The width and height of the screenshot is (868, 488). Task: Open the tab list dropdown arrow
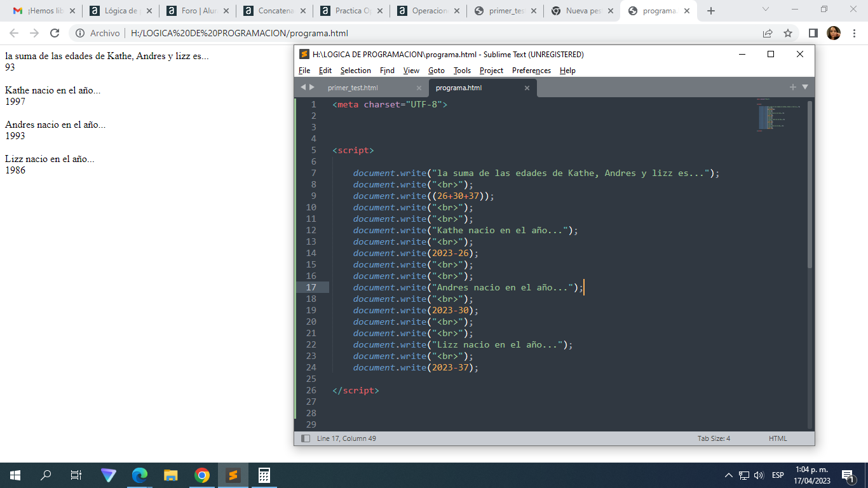[x=805, y=87]
